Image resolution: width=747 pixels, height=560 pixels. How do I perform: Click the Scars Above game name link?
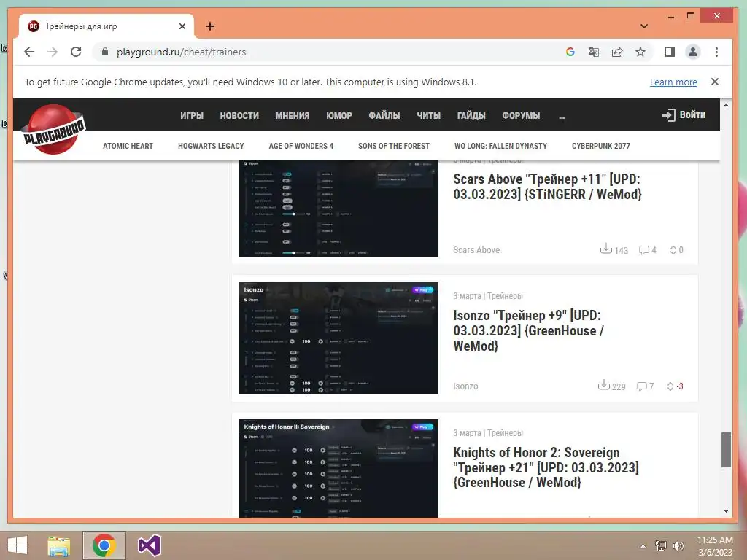(476, 250)
